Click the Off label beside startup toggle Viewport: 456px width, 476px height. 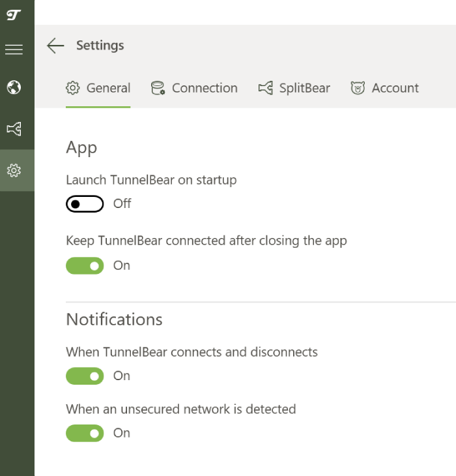point(122,203)
